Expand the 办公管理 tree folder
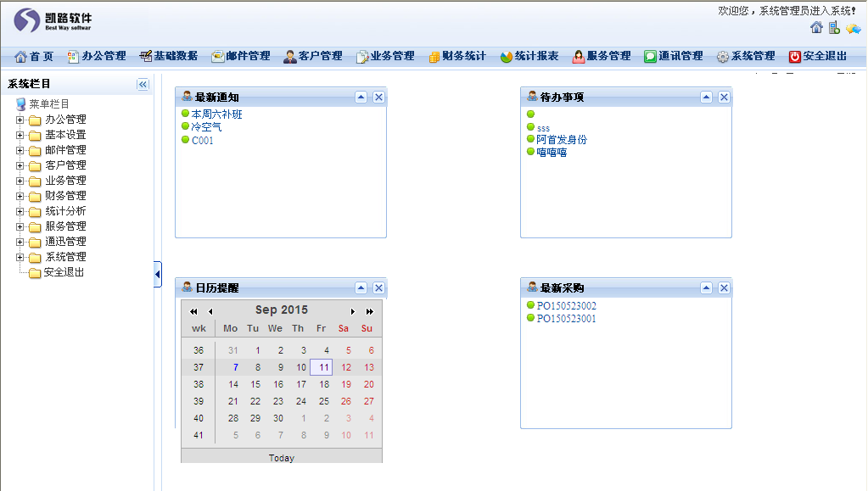 20,120
